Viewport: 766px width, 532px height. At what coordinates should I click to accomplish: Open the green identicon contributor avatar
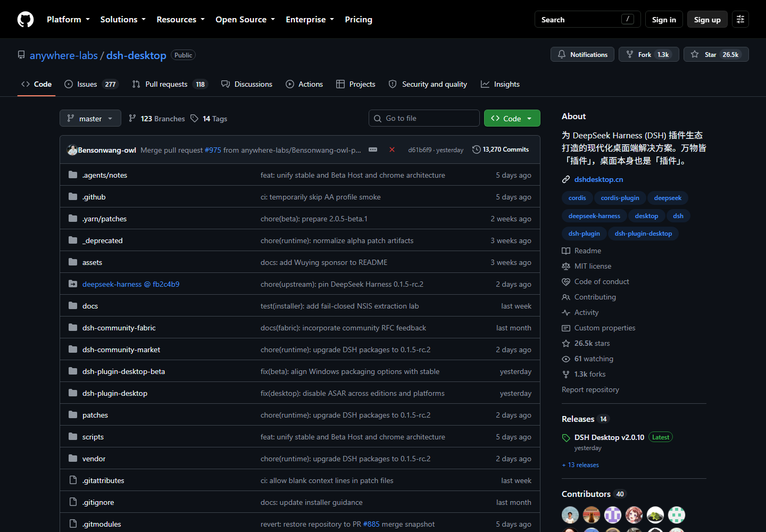click(x=677, y=515)
